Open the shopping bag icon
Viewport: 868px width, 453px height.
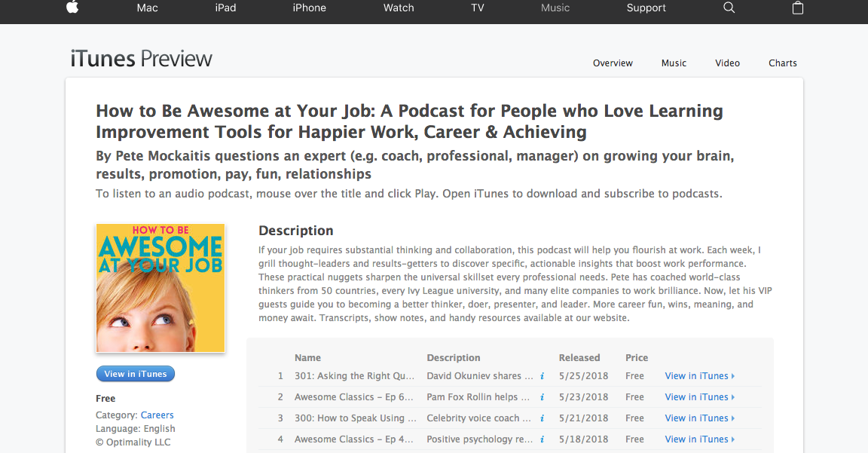[798, 8]
